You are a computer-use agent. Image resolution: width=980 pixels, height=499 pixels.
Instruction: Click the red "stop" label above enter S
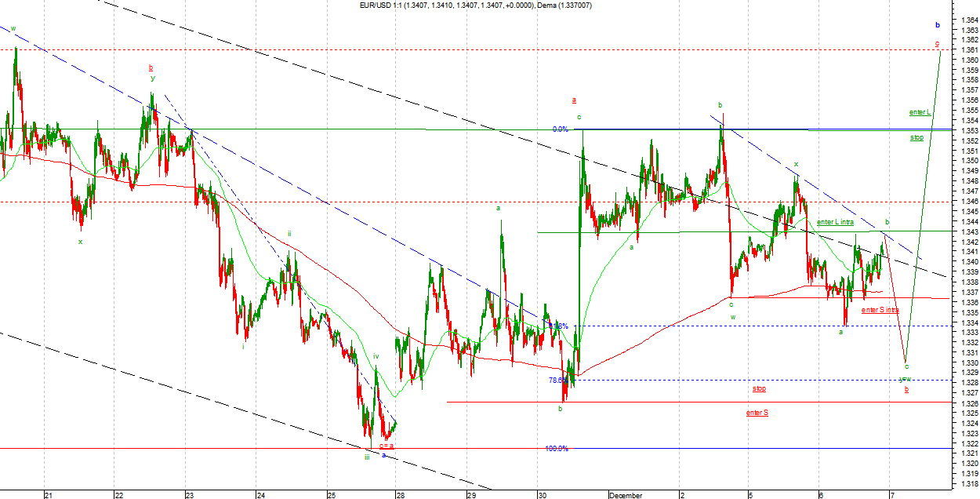(x=759, y=388)
